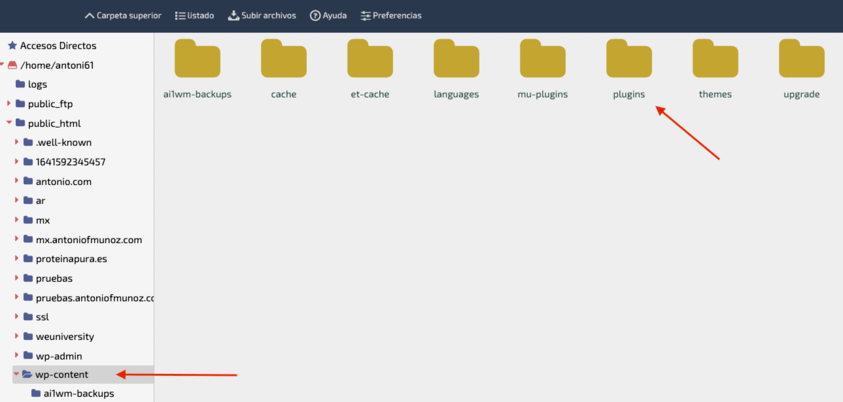Expand the public_ftp tree node
Screen dimensions: 843x402
(9, 103)
